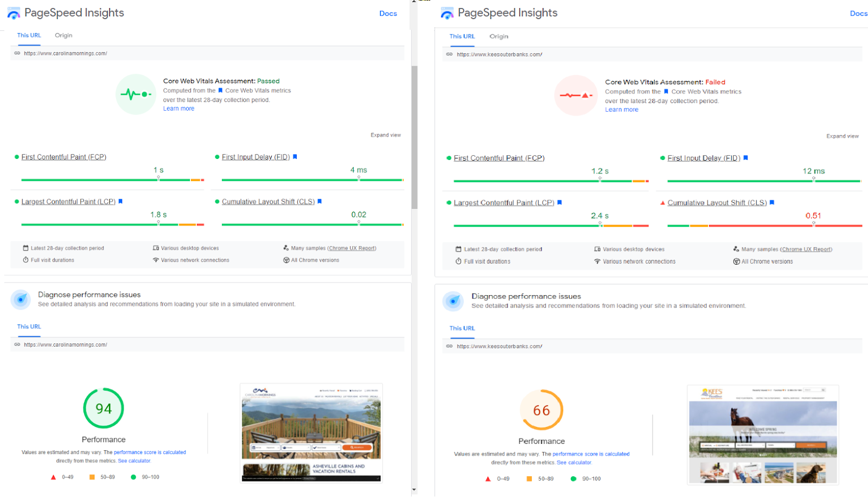Open left See calculator link

click(134, 461)
